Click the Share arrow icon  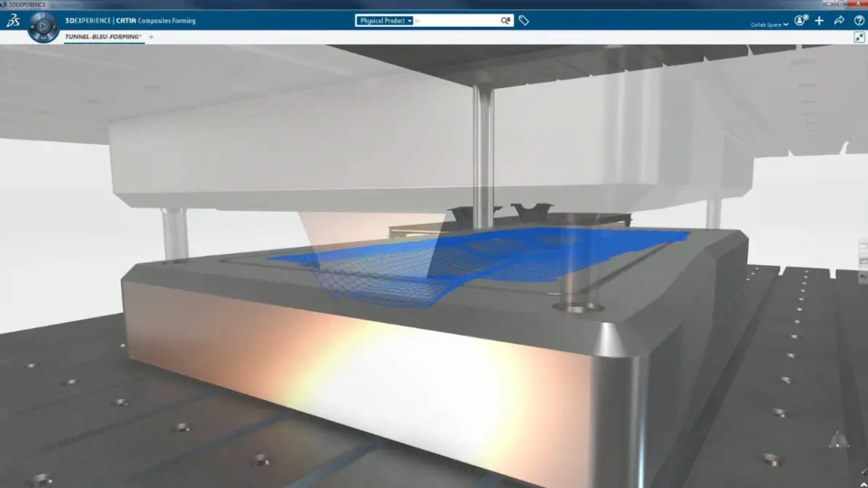point(839,21)
